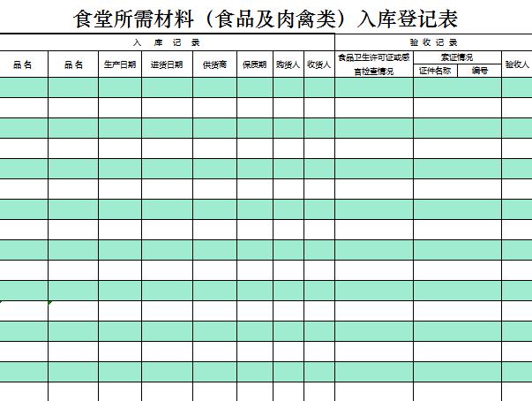The image size is (532, 401).
Task: Click the 食品卫生许可证或感官检查情况 header cell
Action: click(373, 64)
